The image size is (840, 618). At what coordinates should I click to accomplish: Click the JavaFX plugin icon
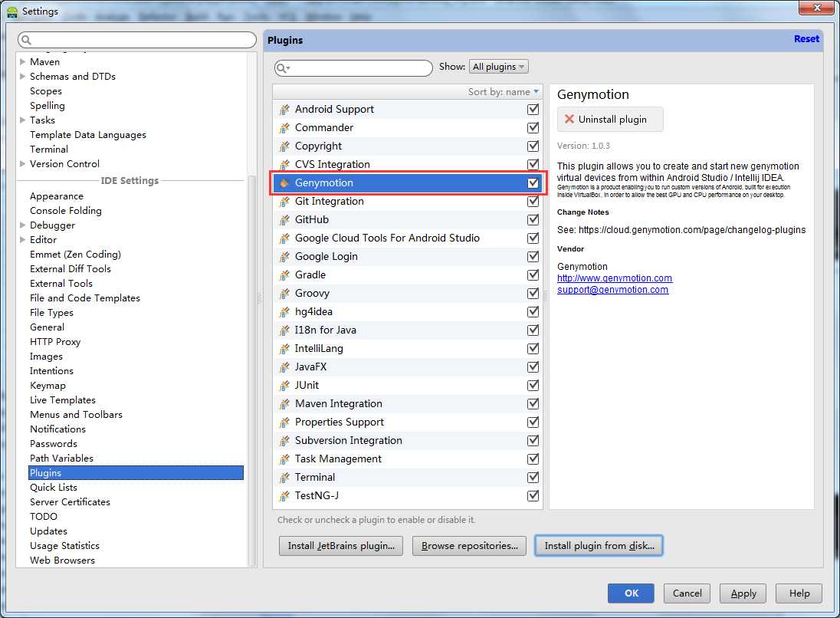[284, 367]
